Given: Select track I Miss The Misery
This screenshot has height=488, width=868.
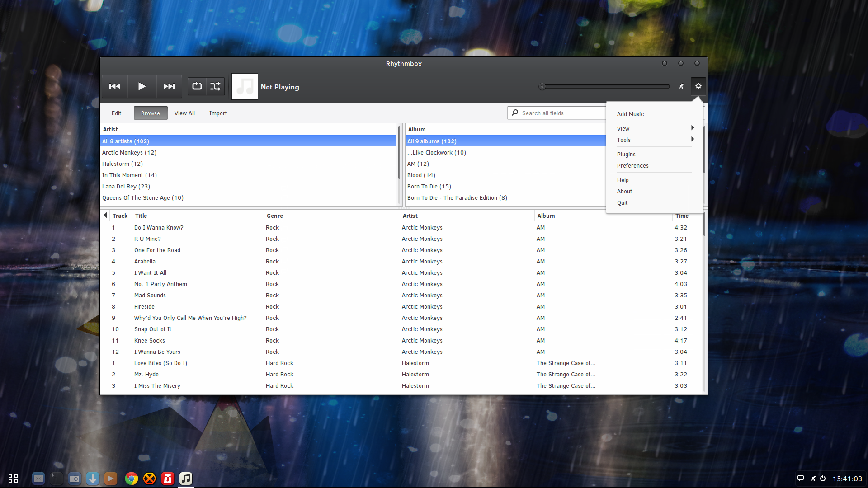Looking at the screenshot, I should pyautogui.click(x=401, y=386).
